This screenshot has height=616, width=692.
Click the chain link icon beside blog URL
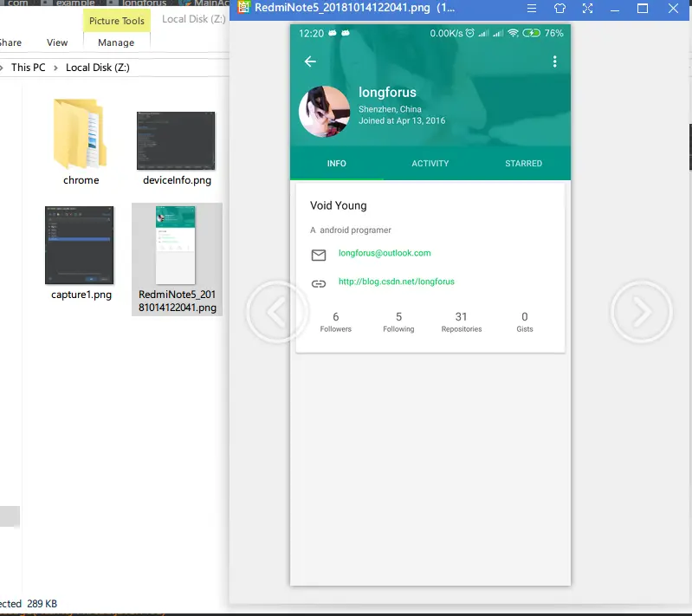click(319, 283)
